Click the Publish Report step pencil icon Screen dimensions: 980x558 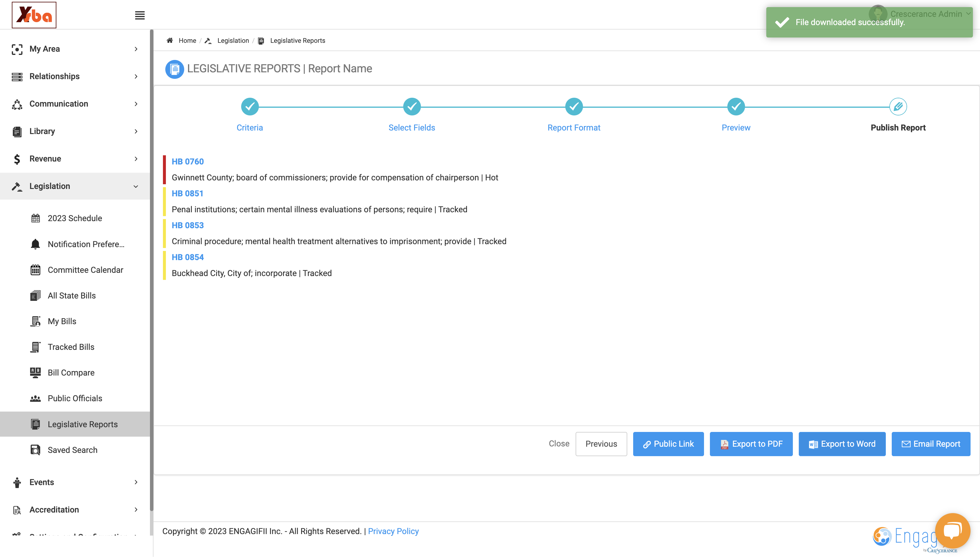(x=898, y=107)
